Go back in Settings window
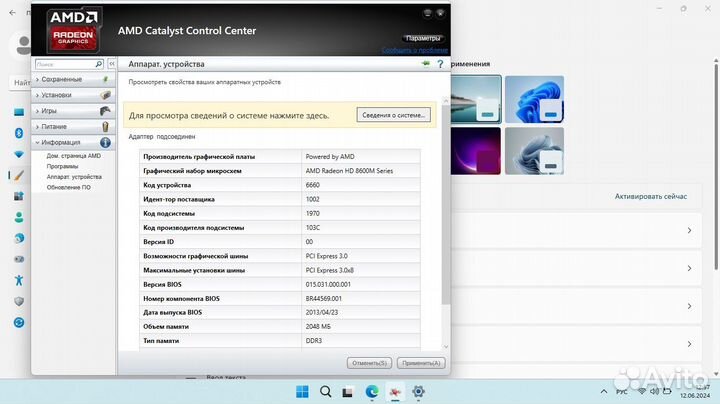Image resolution: width=720 pixels, height=404 pixels. click(12, 13)
